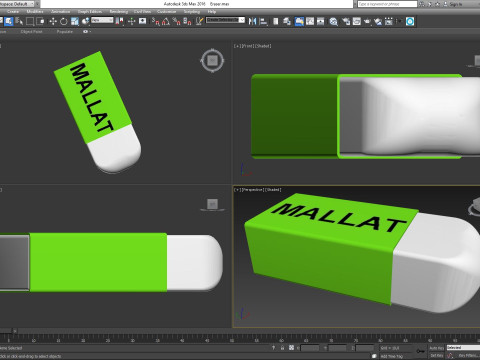Click Edit Named Selection Sets icon

(x=199, y=21)
